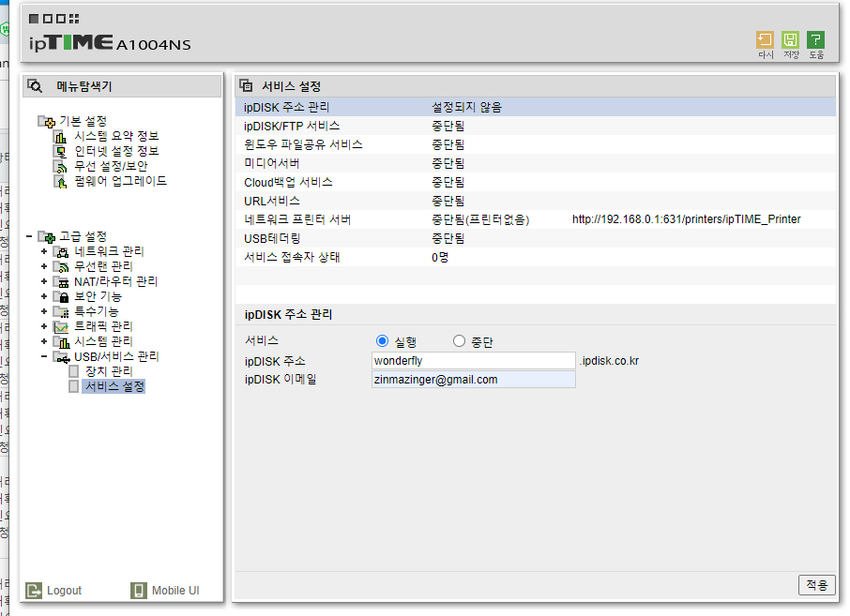Image resolution: width=850 pixels, height=616 pixels.
Task: Click the 특수기능 icon
Action: pos(61,311)
